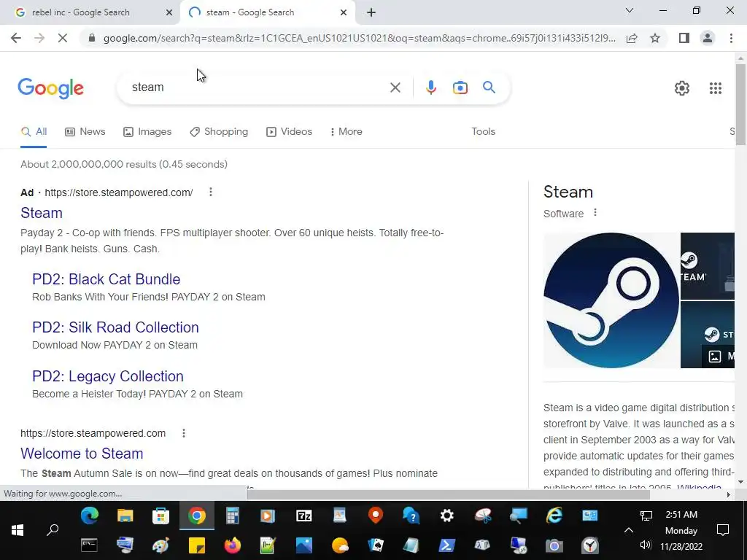Open the PD2: Silk Road Collection link

(x=115, y=327)
